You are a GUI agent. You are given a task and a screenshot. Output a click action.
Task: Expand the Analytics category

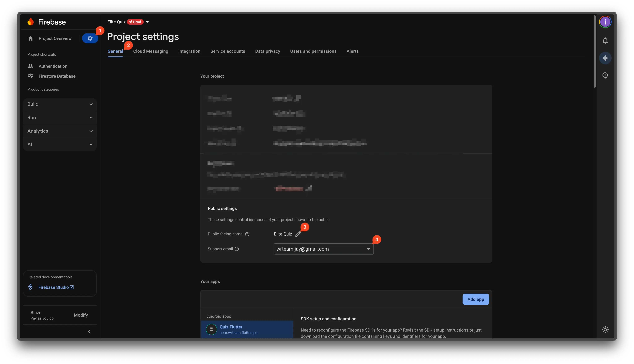point(60,131)
